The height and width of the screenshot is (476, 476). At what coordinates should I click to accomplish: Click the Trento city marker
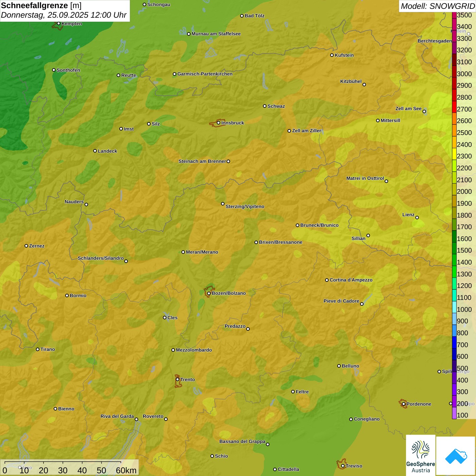click(177, 379)
